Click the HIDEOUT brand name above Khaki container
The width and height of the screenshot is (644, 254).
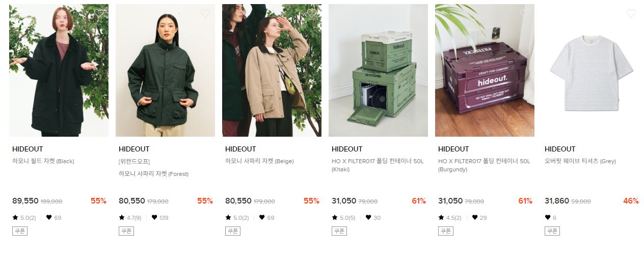tap(347, 149)
